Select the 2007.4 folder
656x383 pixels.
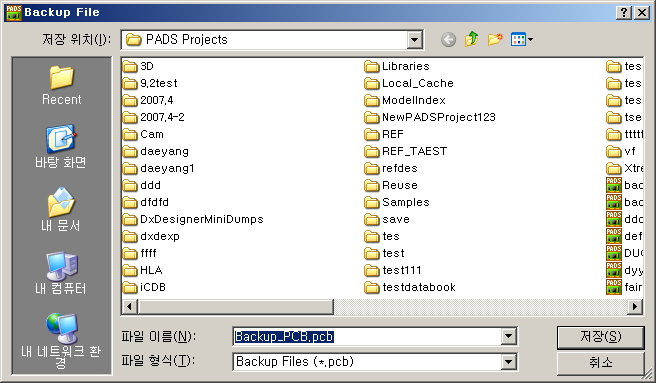coord(148,100)
